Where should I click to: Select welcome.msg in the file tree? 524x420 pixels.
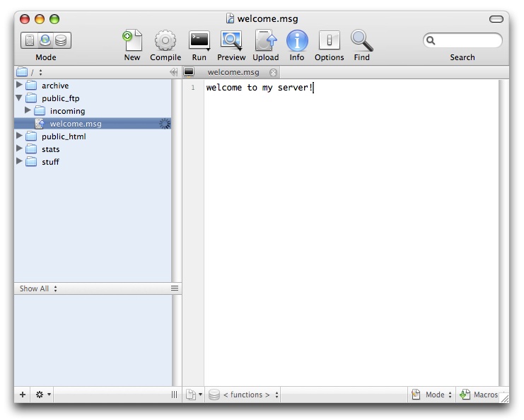pos(93,124)
